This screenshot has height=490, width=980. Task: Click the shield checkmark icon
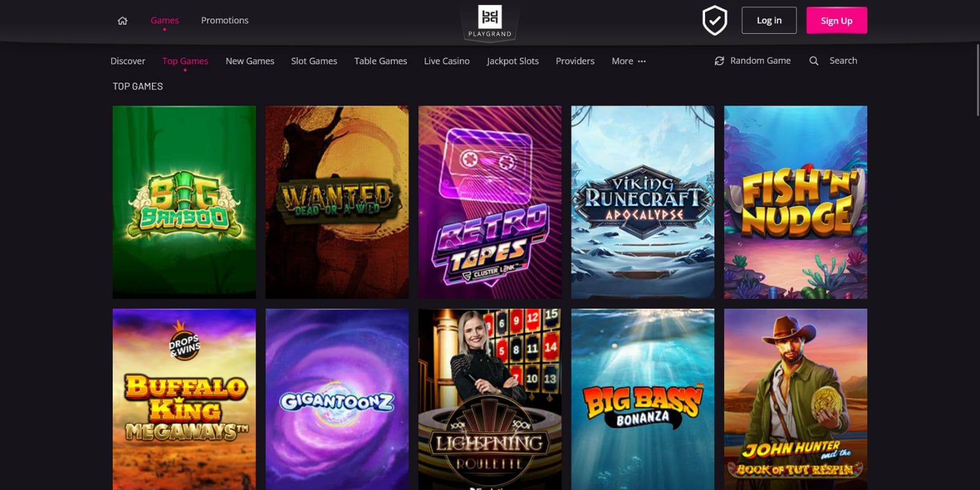point(714,21)
